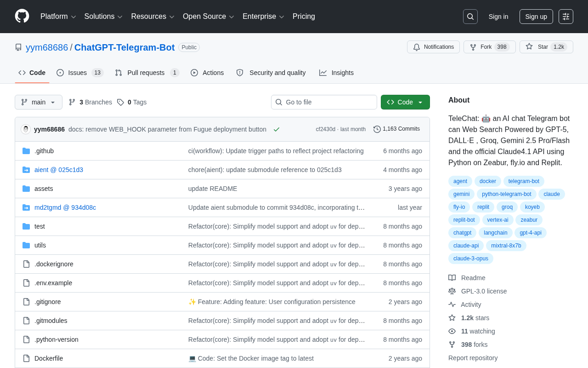Open the green Code dropdown button

pos(405,102)
